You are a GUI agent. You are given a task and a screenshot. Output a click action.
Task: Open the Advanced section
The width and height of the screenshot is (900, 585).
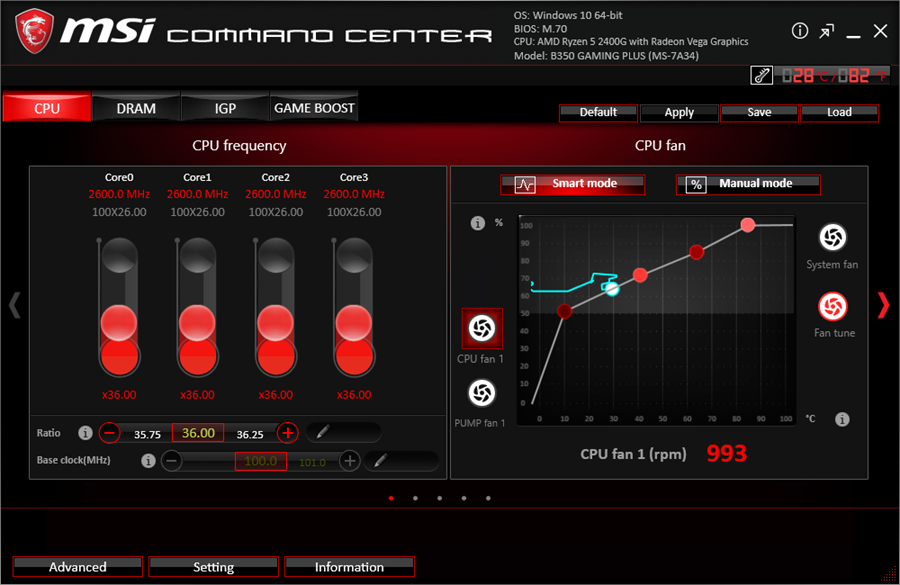pos(78,567)
